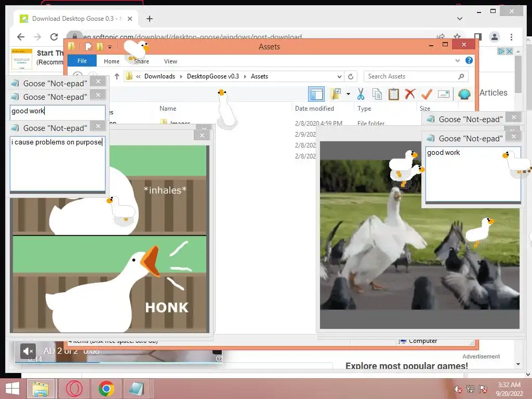Sort files by the Name column
The width and height of the screenshot is (532, 399).
pos(168,108)
